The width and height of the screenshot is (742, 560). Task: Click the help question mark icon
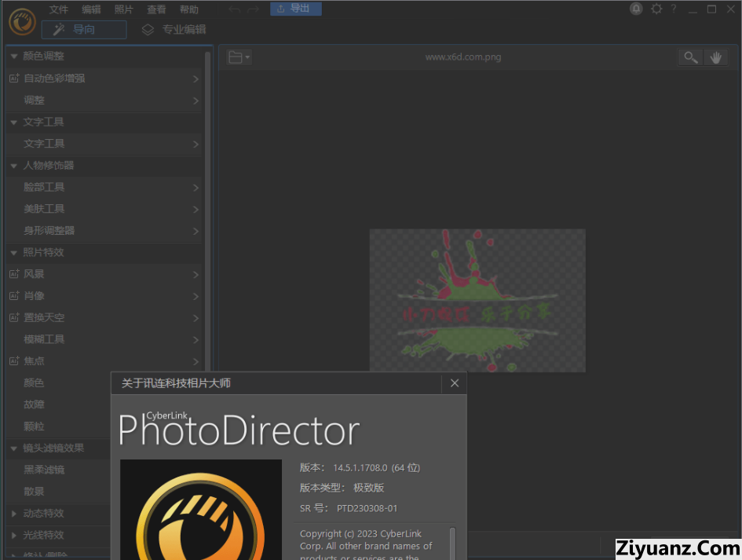pyautogui.click(x=673, y=9)
